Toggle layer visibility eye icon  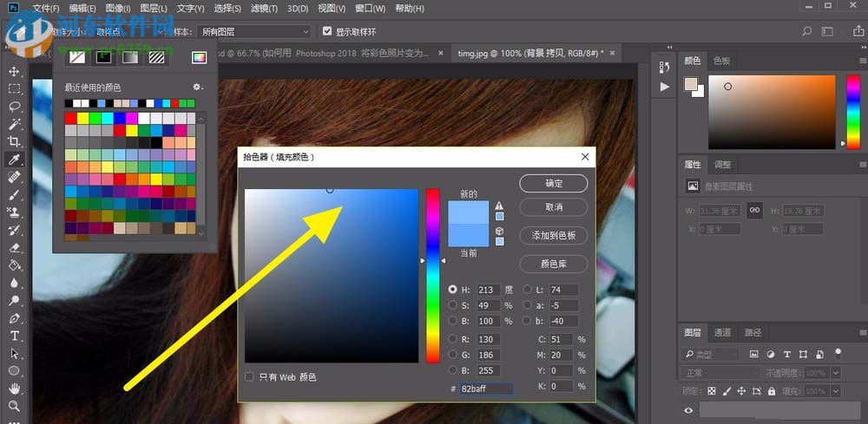[688, 411]
